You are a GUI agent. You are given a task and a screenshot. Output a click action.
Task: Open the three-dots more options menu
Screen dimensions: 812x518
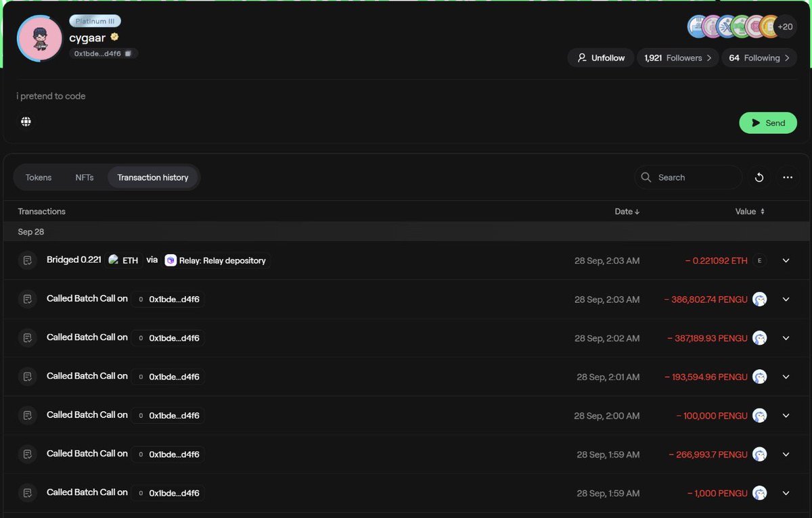click(x=787, y=177)
